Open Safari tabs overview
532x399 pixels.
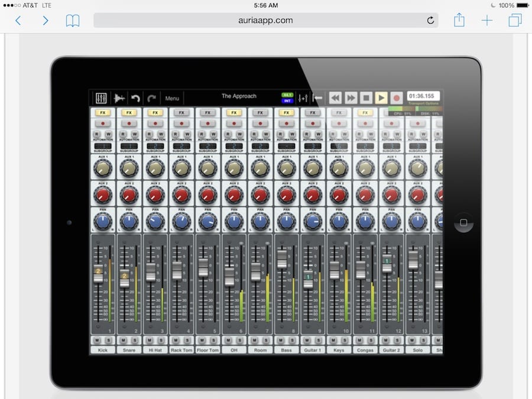(x=515, y=21)
